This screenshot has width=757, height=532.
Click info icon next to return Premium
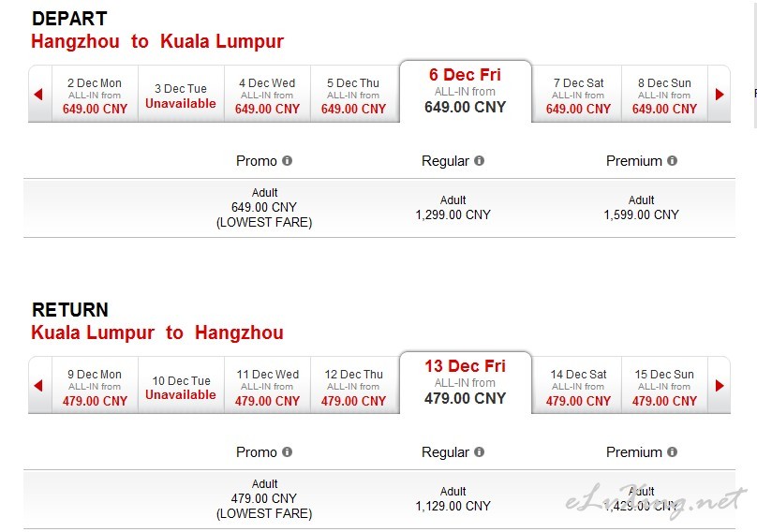pyautogui.click(x=672, y=451)
